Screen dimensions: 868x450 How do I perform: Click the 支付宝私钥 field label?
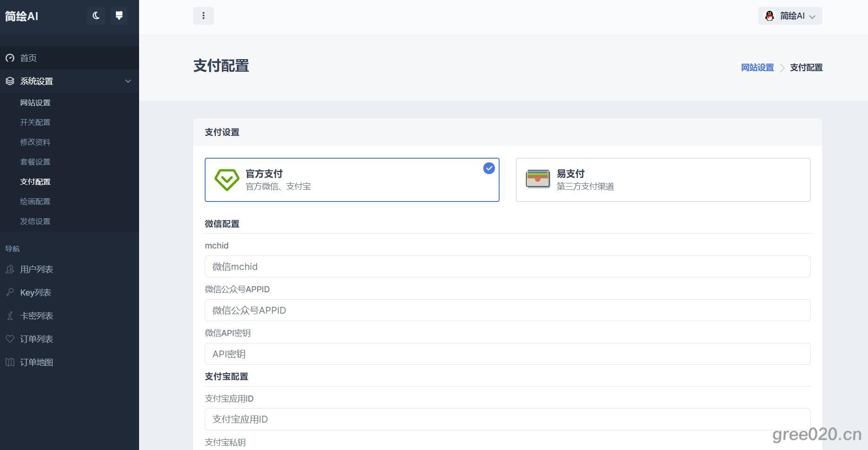click(x=225, y=443)
